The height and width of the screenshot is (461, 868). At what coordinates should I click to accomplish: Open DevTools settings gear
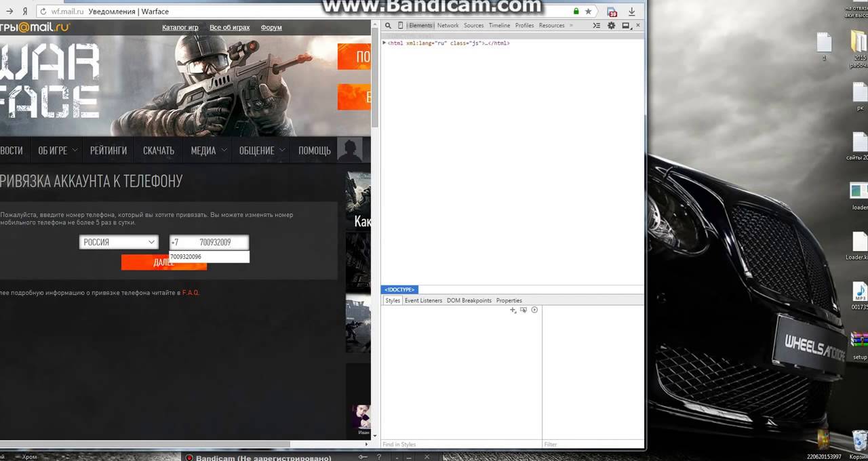click(x=611, y=26)
